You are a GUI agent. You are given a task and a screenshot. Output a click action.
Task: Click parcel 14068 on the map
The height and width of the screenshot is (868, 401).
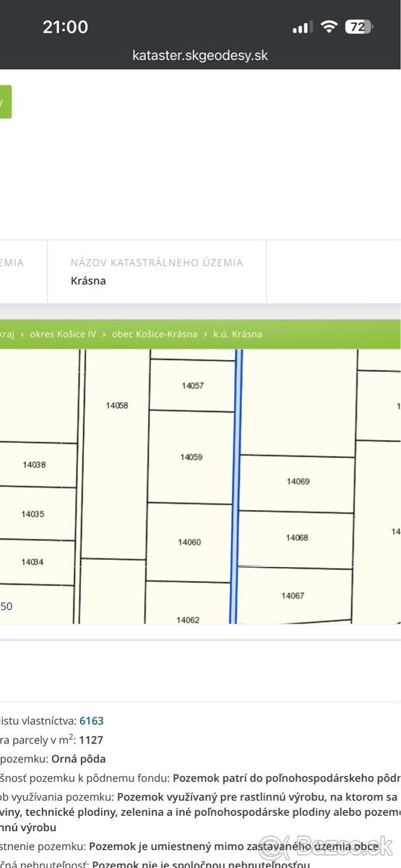coord(297,537)
